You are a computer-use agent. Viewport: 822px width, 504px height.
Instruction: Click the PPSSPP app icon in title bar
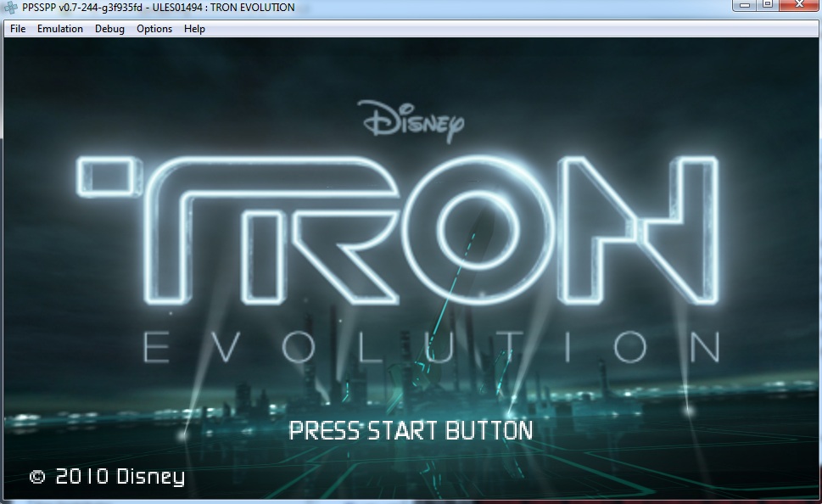pos(11,8)
